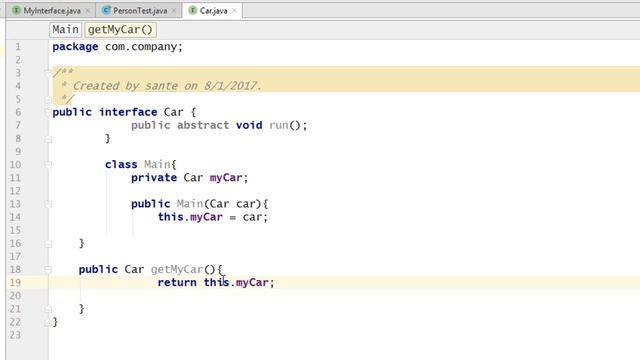Click line number 1 in the gutter

[x=18, y=47]
